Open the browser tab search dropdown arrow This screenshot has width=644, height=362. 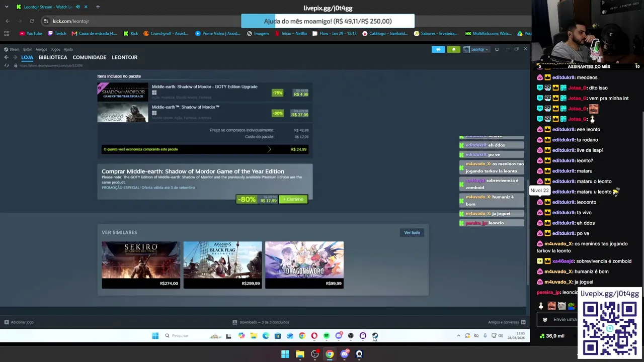click(7, 7)
